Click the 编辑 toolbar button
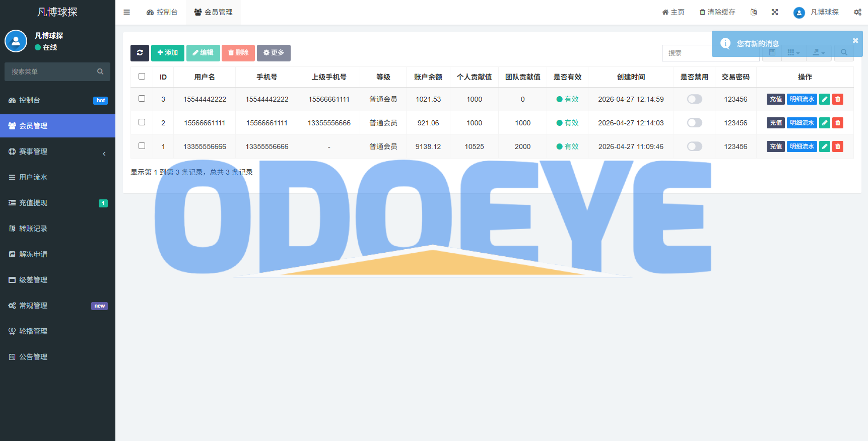Viewport: 868px width, 441px height. coord(203,53)
